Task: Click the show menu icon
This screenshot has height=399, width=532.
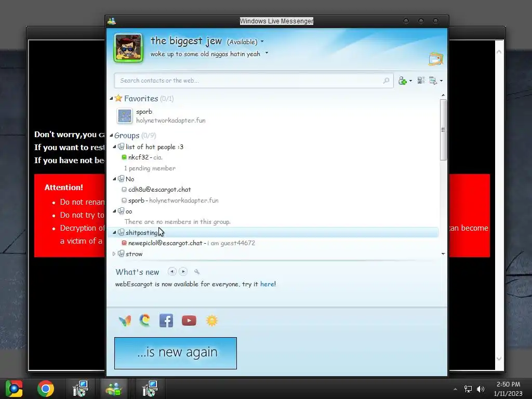Action: click(x=433, y=81)
